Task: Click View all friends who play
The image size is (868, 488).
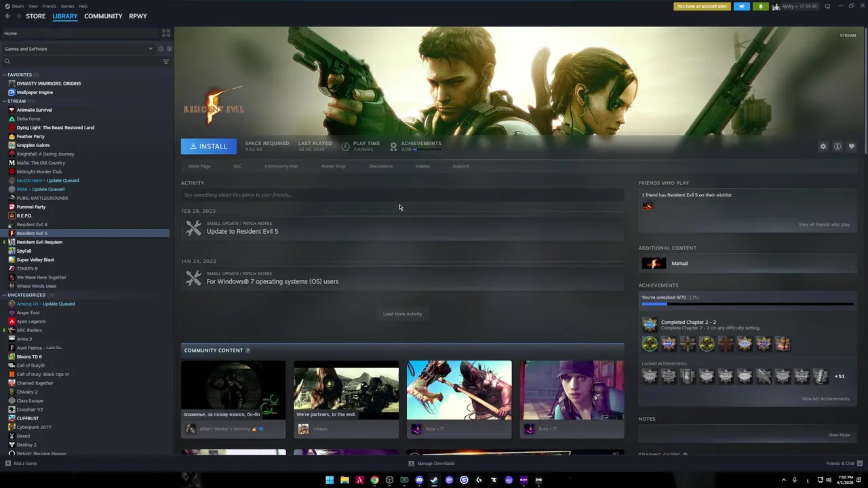Action: (x=824, y=224)
